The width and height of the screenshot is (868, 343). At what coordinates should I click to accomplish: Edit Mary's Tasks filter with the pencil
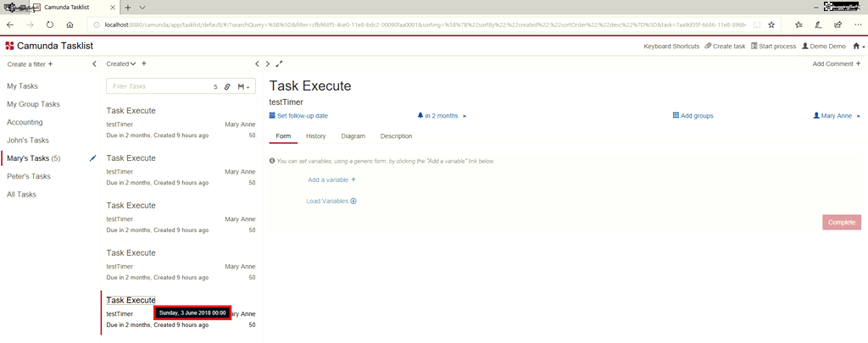click(92, 158)
